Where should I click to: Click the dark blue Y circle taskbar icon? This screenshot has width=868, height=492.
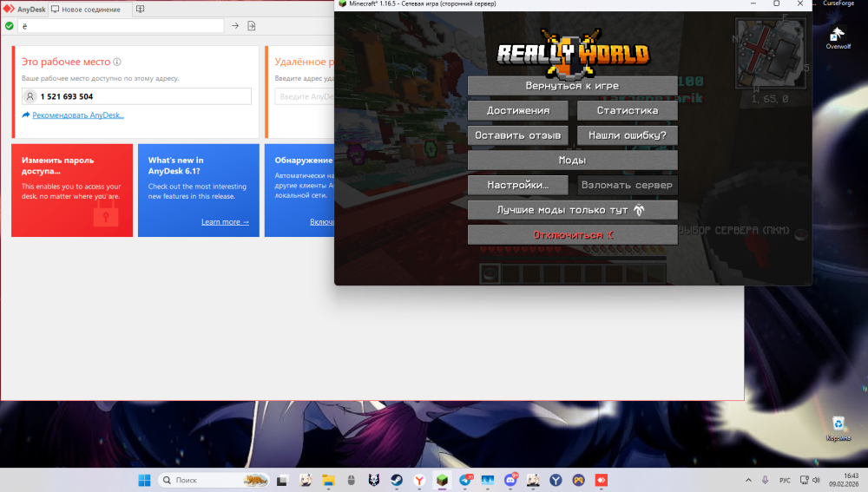click(x=556, y=481)
